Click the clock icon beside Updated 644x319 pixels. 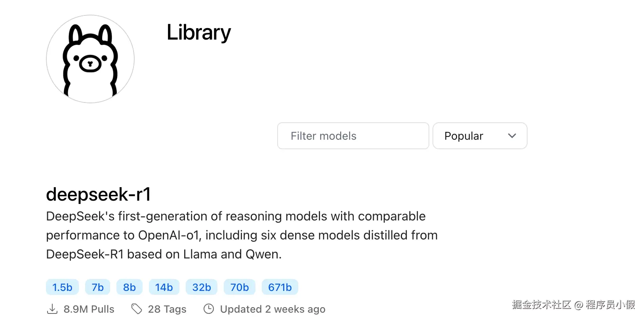tap(209, 309)
